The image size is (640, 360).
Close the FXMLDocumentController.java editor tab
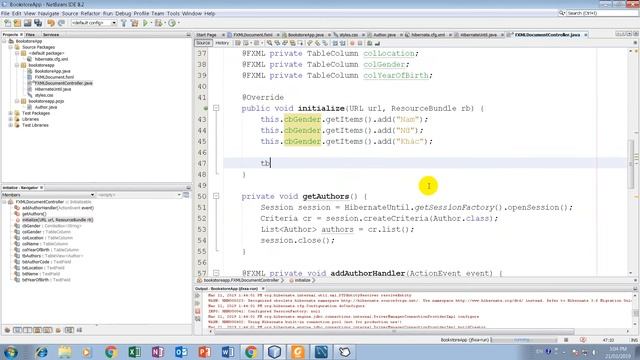coord(586,35)
